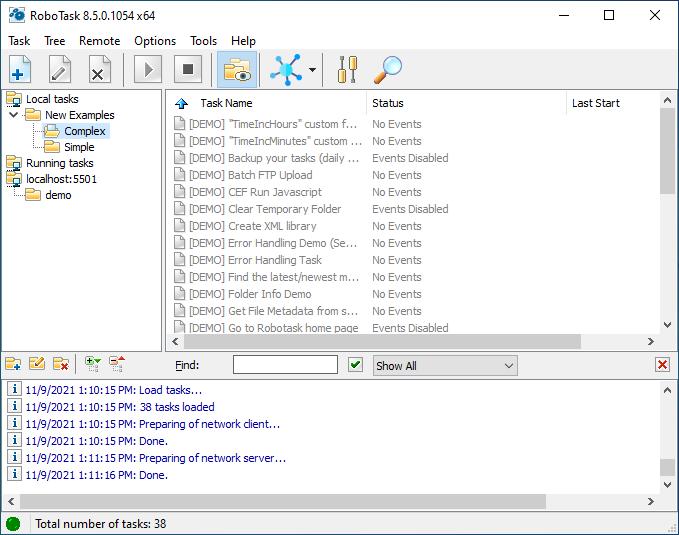Click the Edit Task pencil icon
Viewport: 679px width, 535px height.
[x=60, y=69]
